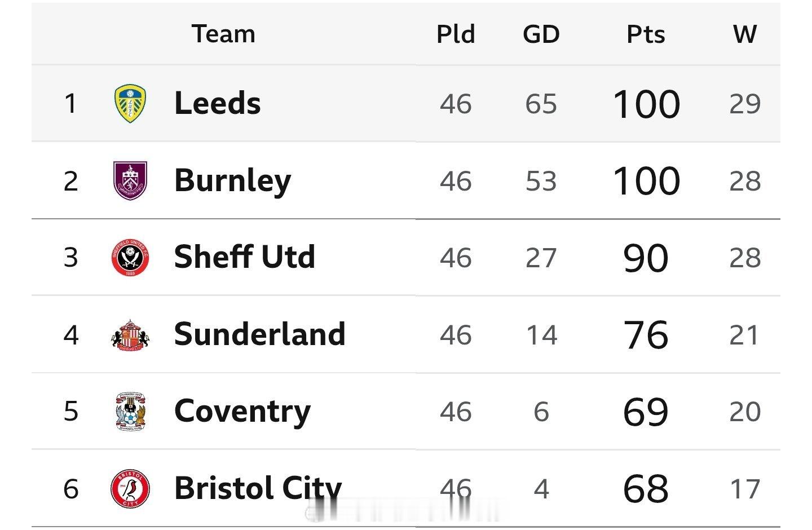Click the Leeds United club crest
This screenshot has height=530, width=812.
pyautogui.click(x=130, y=104)
